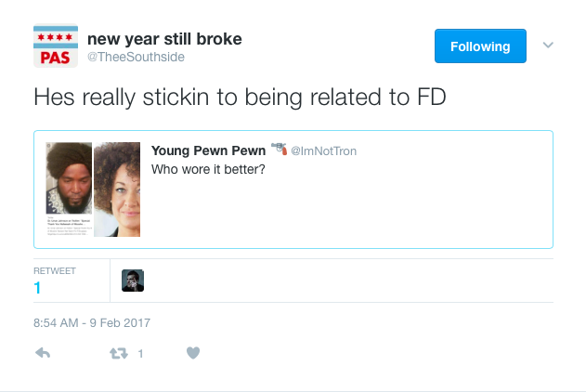Click the number beside the retweet icon
This screenshot has height=392, width=586.
click(140, 353)
